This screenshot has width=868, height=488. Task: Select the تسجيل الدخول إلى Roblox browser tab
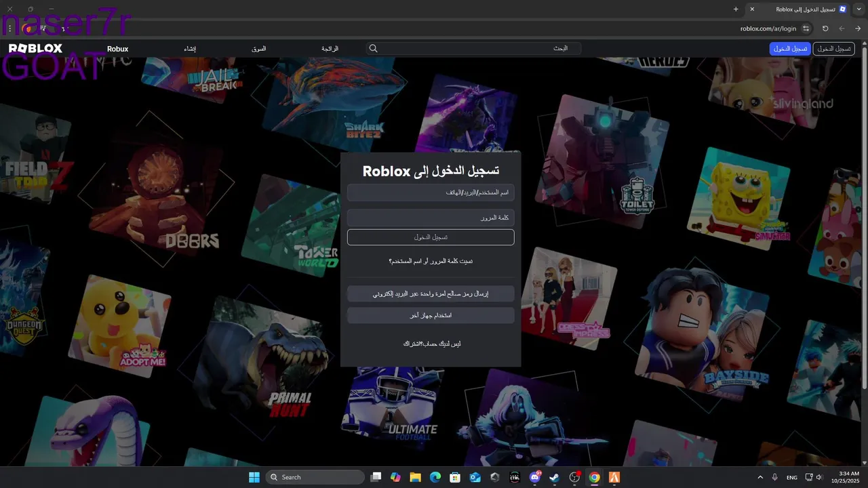click(800, 9)
